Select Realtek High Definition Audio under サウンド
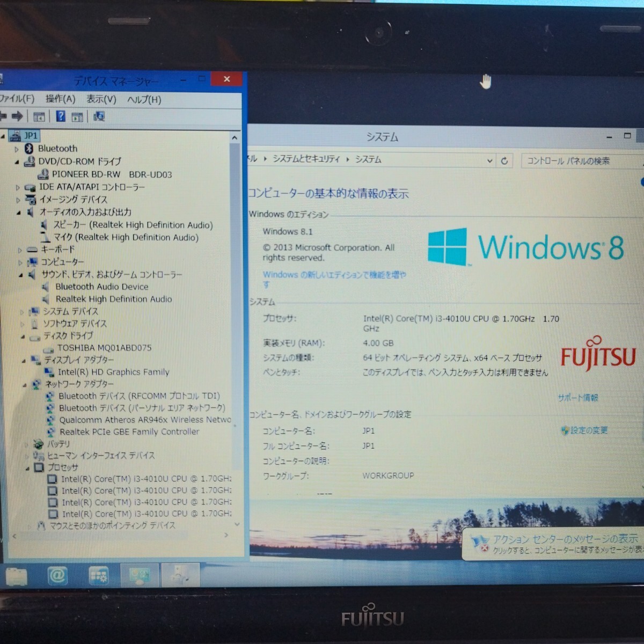644x644 pixels. 114,299
